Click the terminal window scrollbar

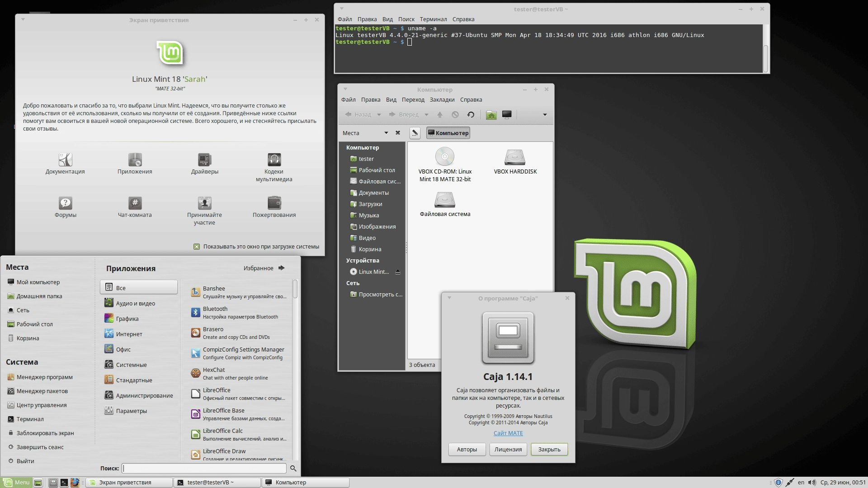766,58
